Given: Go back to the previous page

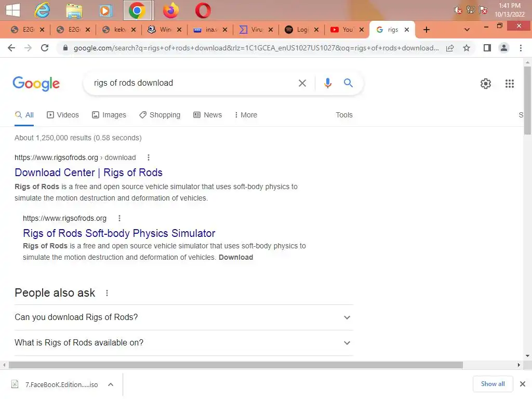Looking at the screenshot, I should coord(11,48).
